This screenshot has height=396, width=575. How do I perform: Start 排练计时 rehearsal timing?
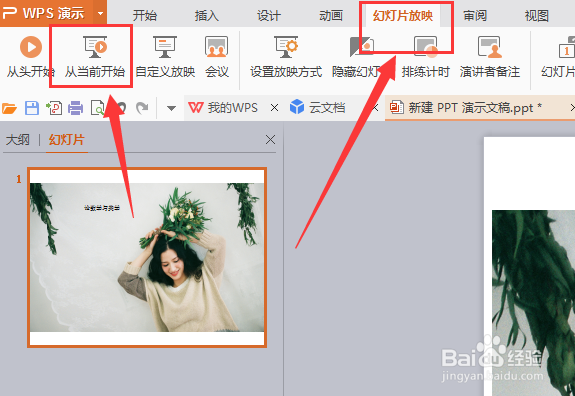(425, 56)
